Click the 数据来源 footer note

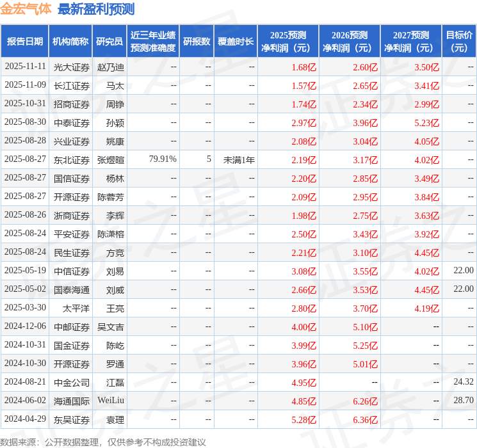tap(103, 442)
